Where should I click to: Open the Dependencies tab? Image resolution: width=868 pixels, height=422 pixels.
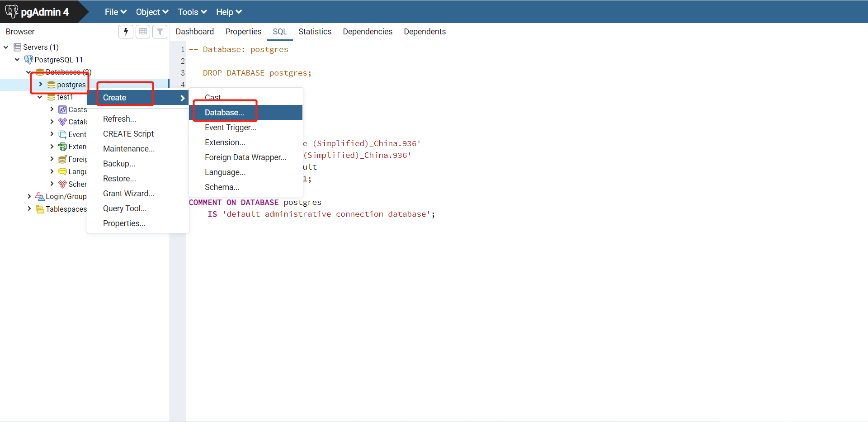click(x=368, y=32)
